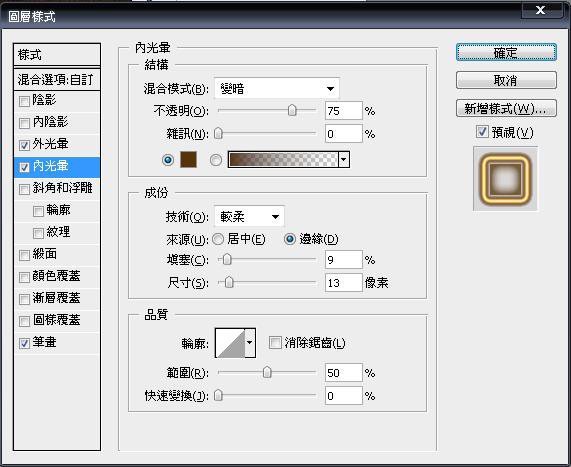Close the 圖層樣式 dialog
The height and width of the screenshot is (467, 571).
tap(540, 10)
